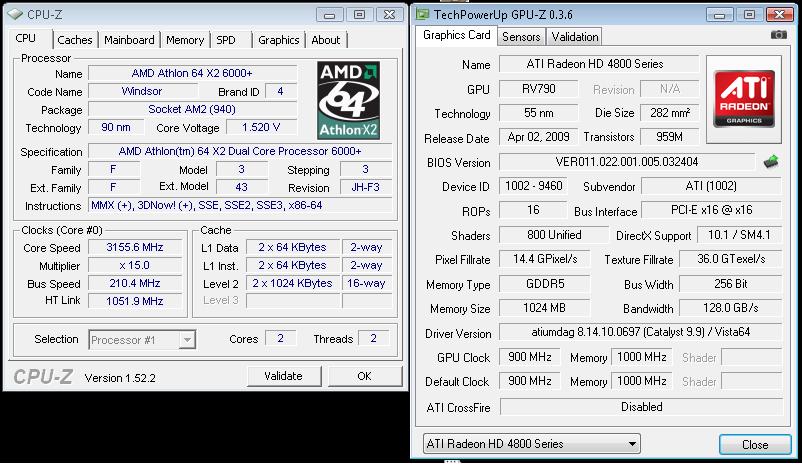Click the Bus Interface PCI-E x16 field
Viewport: 802px width, 469px height.
tap(711, 210)
